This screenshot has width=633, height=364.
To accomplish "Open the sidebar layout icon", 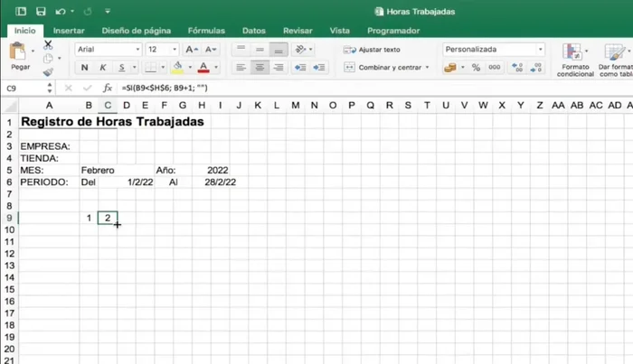I will coord(21,11).
